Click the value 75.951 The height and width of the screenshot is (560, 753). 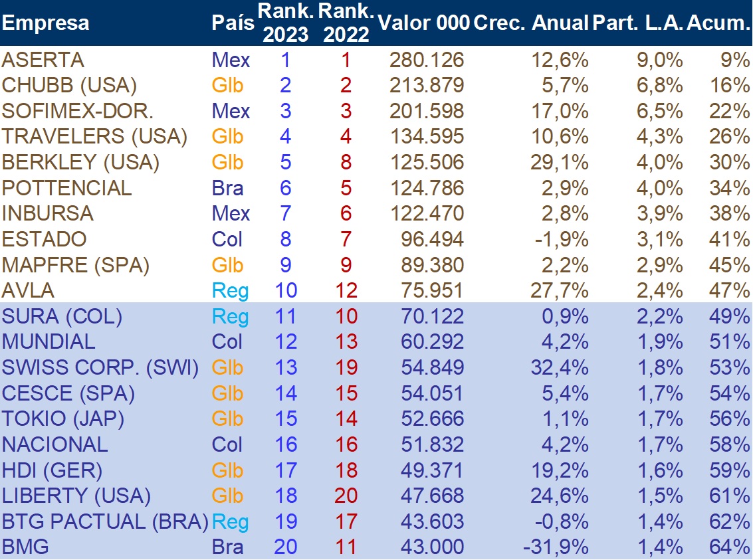click(x=432, y=290)
